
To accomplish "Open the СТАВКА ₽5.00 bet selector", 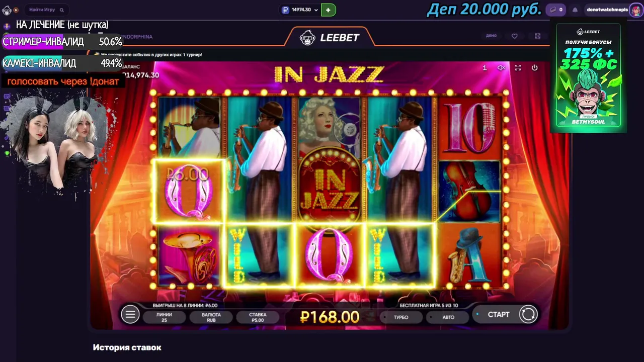I will [258, 317].
